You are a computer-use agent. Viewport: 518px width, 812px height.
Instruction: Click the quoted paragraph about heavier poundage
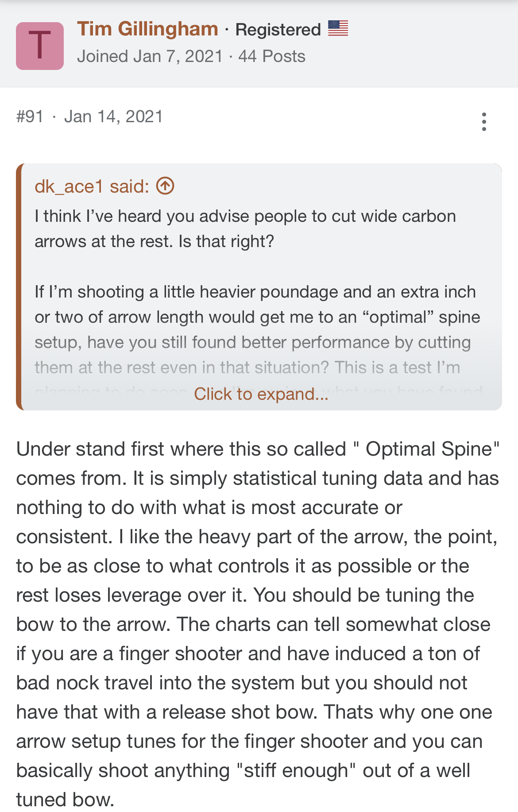[x=257, y=330]
